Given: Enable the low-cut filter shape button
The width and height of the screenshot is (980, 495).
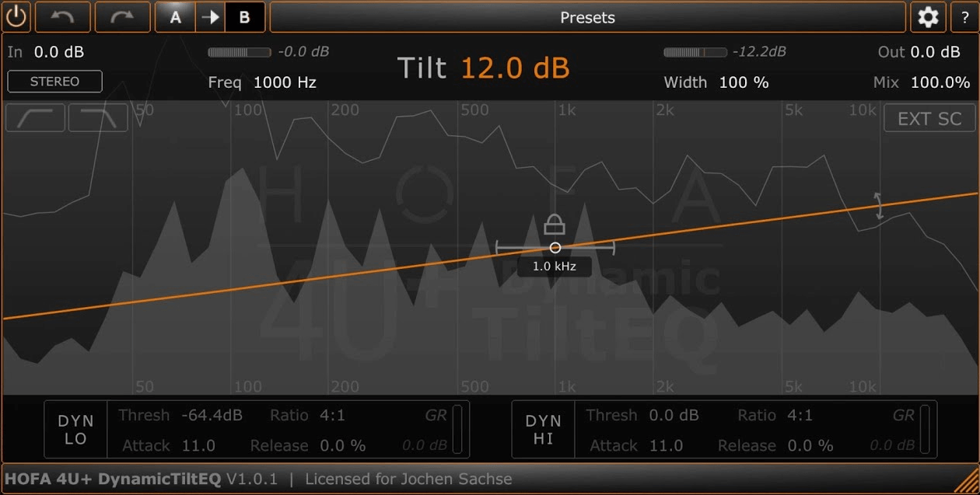Looking at the screenshot, I should click(36, 118).
